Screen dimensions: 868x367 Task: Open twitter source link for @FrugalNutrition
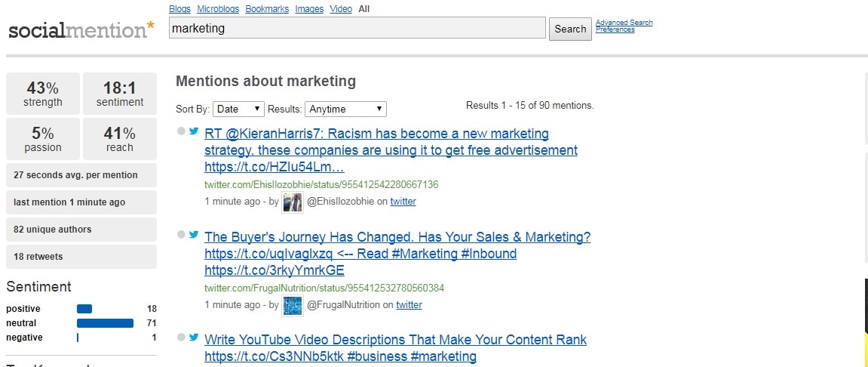click(x=409, y=305)
